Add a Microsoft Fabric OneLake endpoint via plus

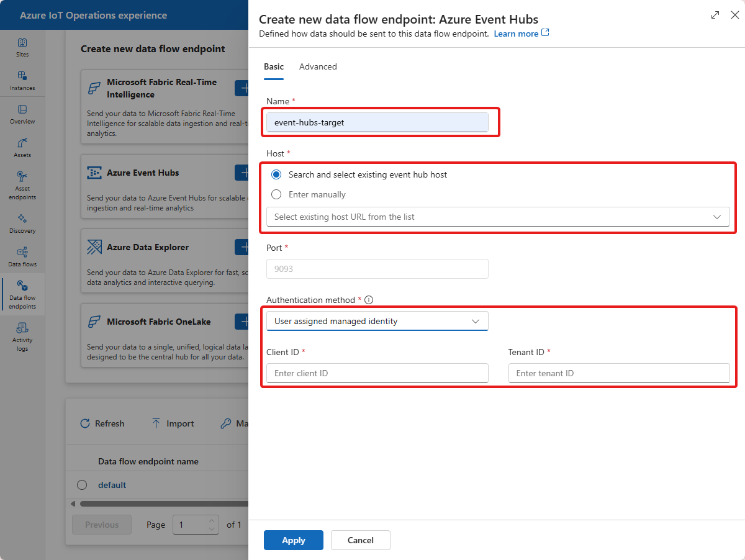click(242, 322)
